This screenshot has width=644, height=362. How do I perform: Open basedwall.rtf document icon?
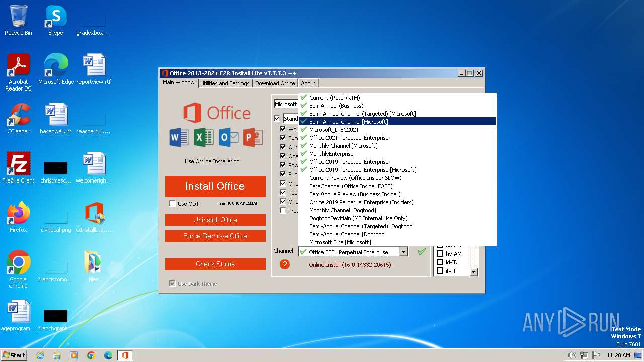tap(56, 119)
